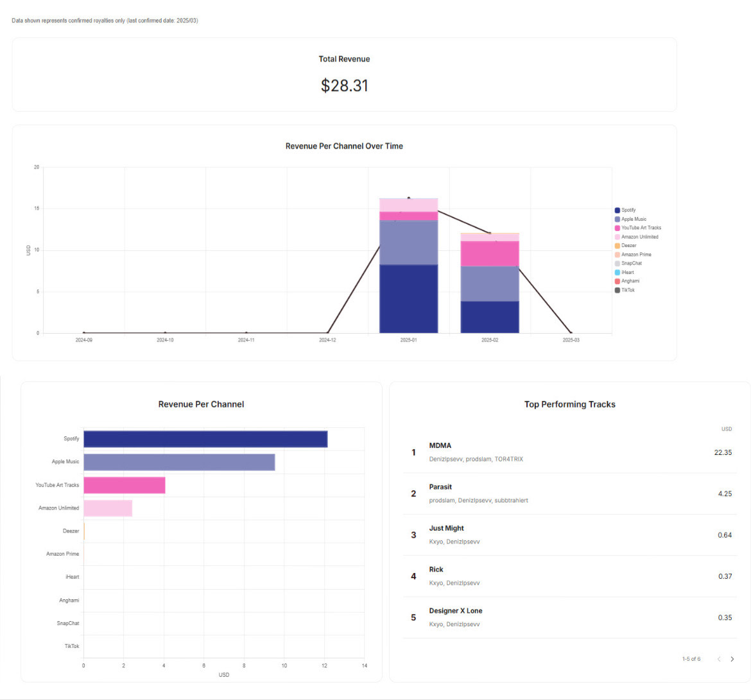Select the YouTube Art Tracks pink bar
The width and height of the screenshot is (751, 700).
pos(125,485)
